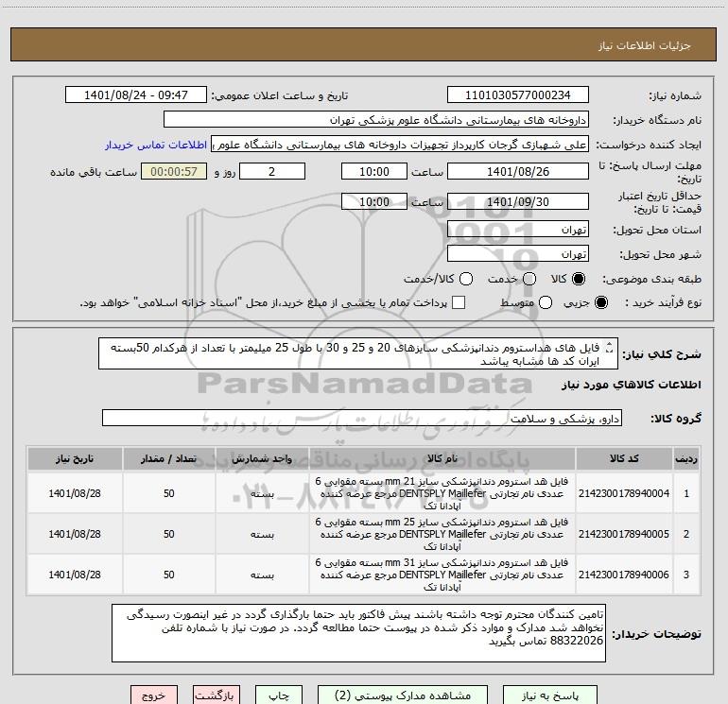The width and height of the screenshot is (728, 704).
Task: Click the quantity 50 in row 3
Action: [x=168, y=575]
